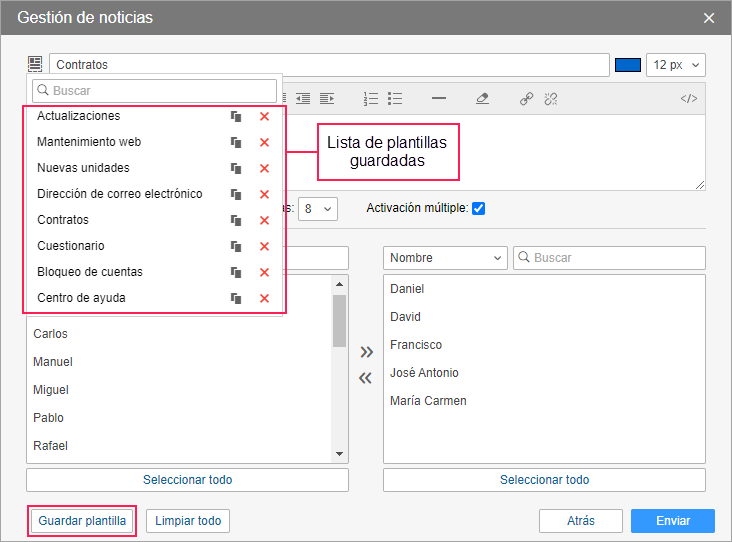Delete the Mantenimiento web template
Image resolution: width=732 pixels, height=542 pixels.
coord(264,143)
